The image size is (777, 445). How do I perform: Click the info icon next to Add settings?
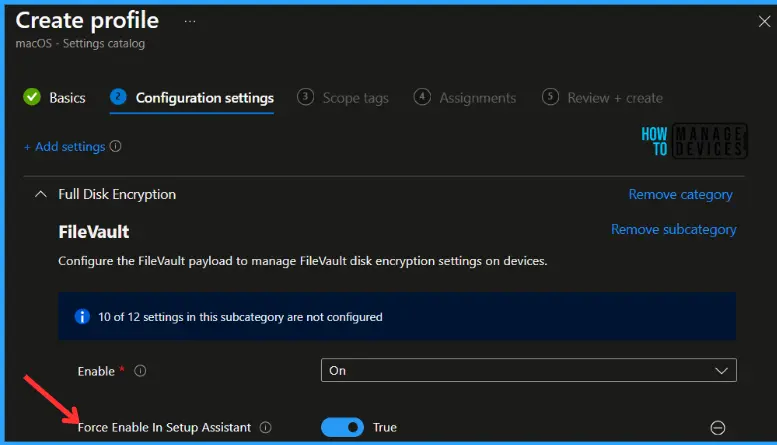(115, 146)
